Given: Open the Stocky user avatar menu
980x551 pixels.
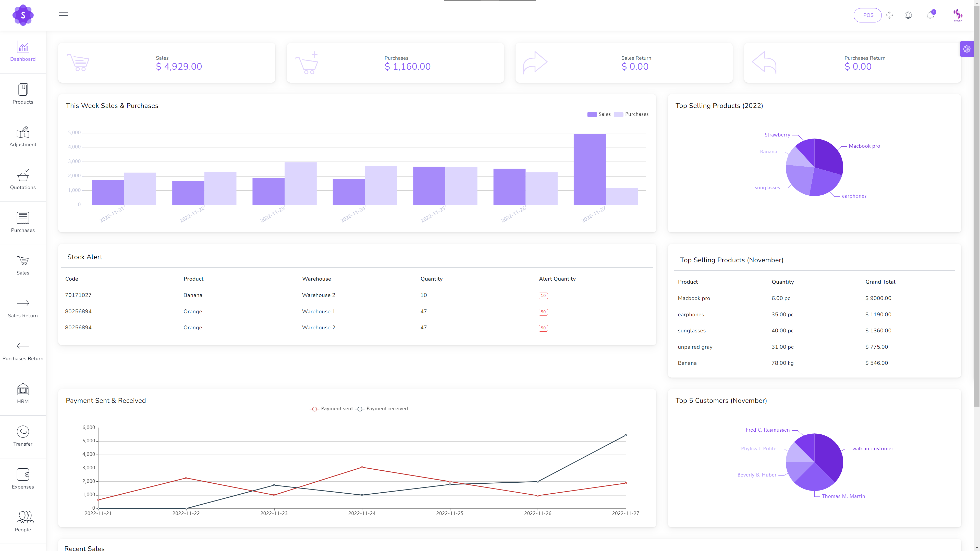Looking at the screenshot, I should [958, 15].
